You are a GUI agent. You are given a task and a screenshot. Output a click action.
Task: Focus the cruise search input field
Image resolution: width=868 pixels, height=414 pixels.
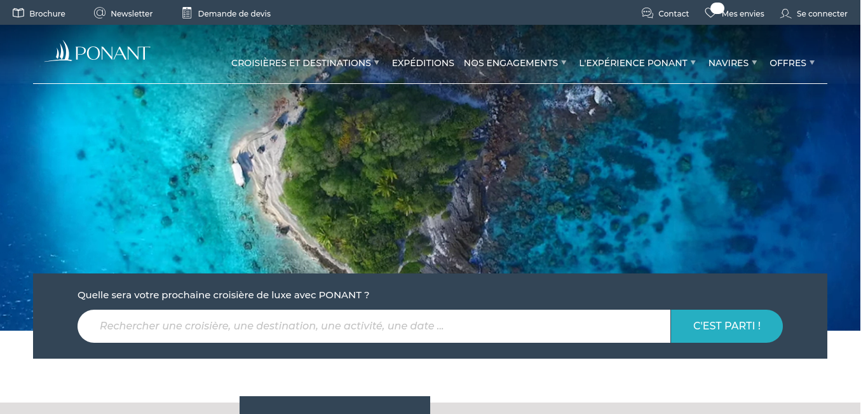click(x=374, y=326)
